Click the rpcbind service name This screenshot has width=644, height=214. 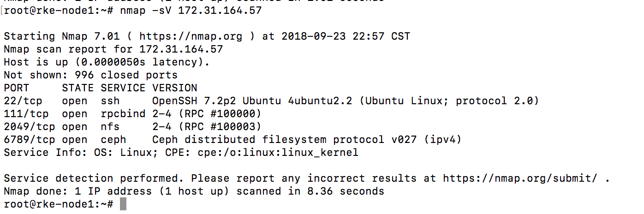click(123, 114)
